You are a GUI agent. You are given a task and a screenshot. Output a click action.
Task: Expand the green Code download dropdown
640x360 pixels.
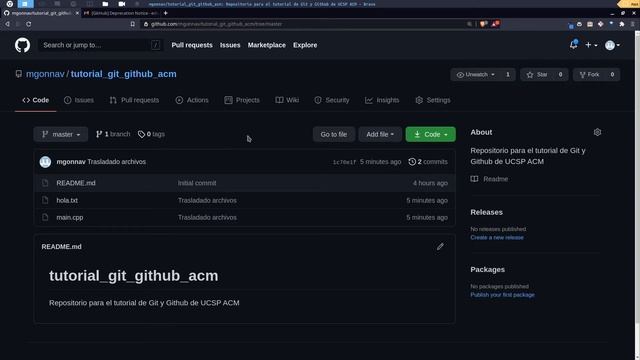(x=431, y=134)
